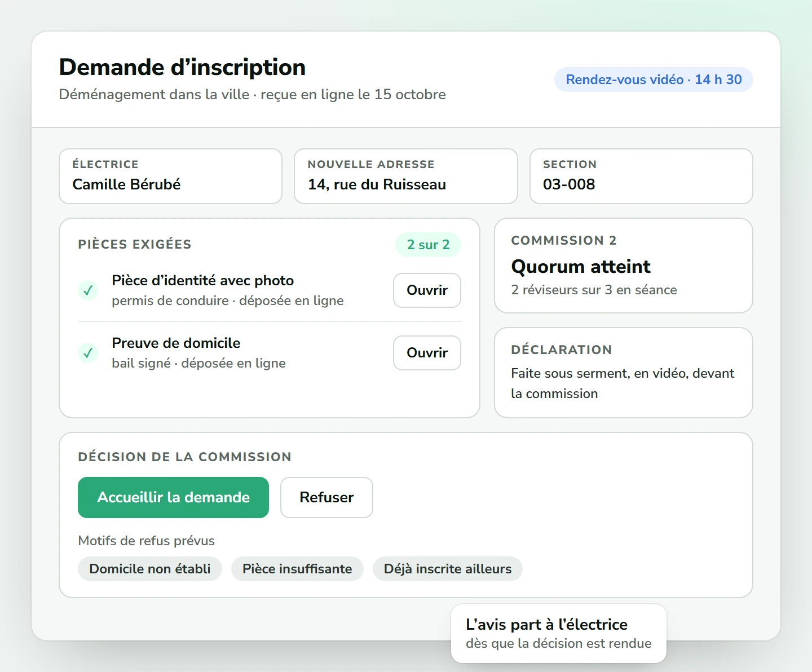Click the Pièces exigées heading

[135, 244]
